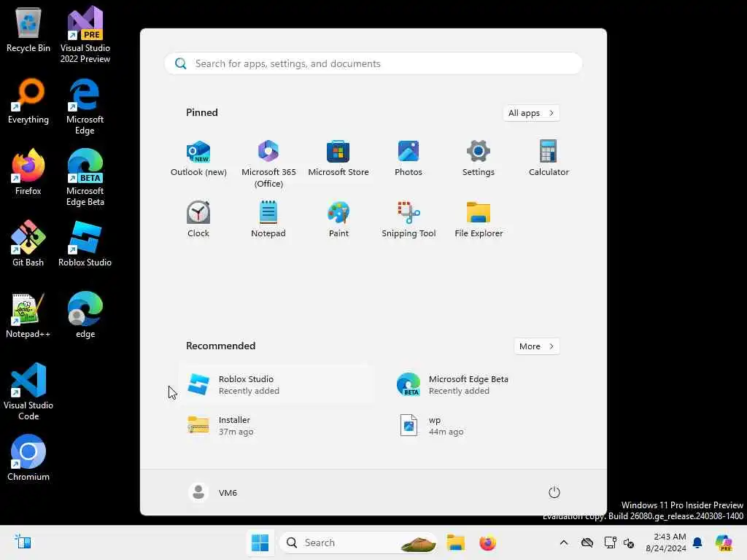
Task: Click the Start menu search field
Action: coord(373,63)
